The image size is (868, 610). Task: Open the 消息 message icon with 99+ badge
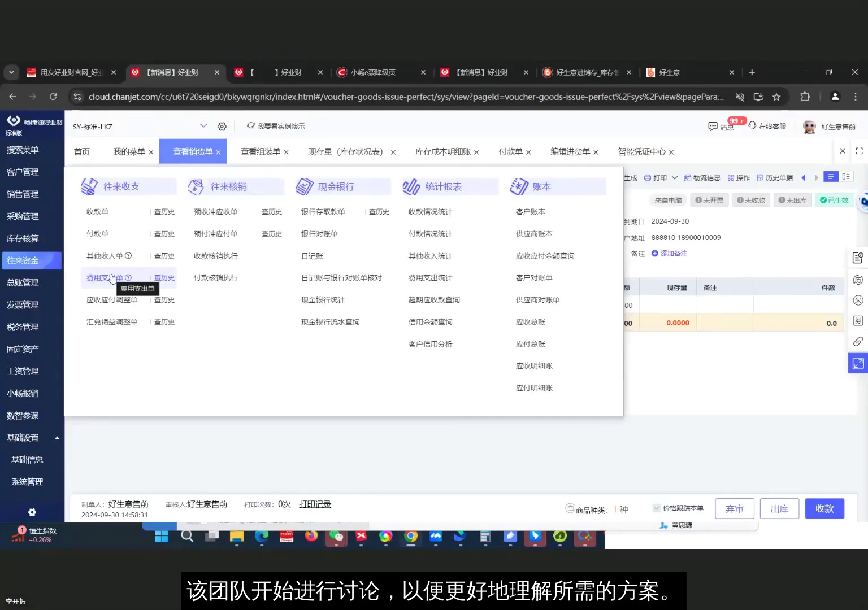click(x=713, y=126)
